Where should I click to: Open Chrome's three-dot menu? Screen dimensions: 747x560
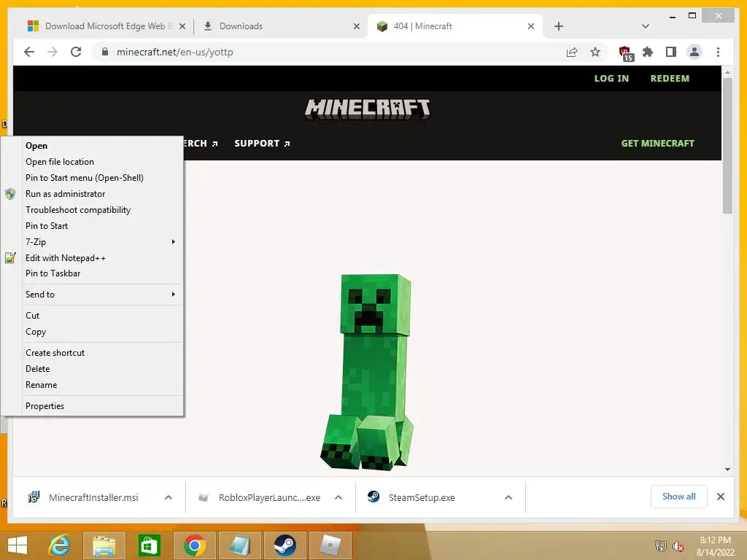[718, 52]
